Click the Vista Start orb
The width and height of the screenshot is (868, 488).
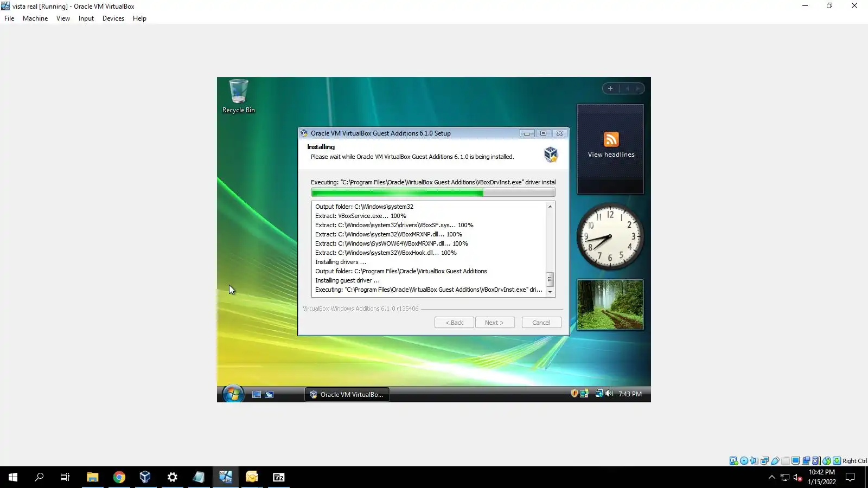point(233,394)
